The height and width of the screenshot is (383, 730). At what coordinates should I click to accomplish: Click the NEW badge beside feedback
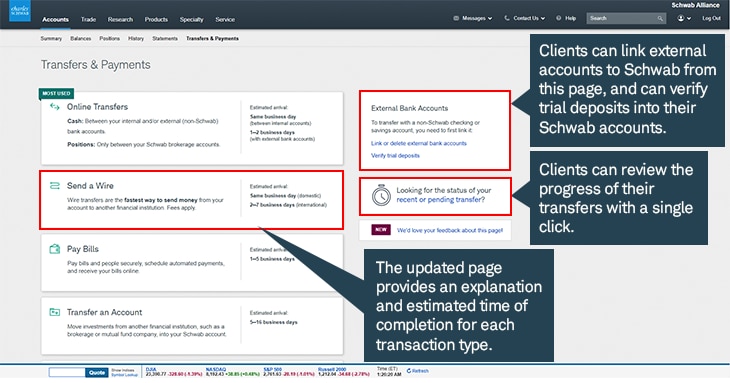pos(381,230)
